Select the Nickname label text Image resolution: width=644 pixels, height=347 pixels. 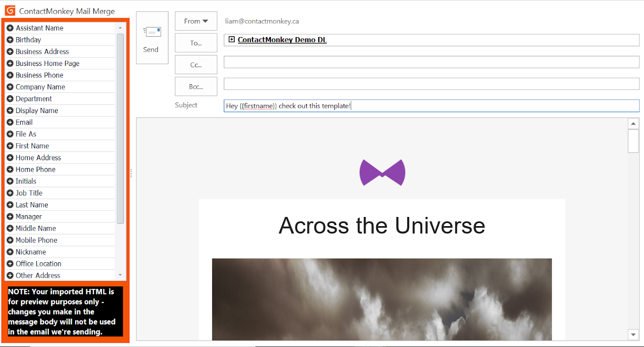click(x=31, y=252)
